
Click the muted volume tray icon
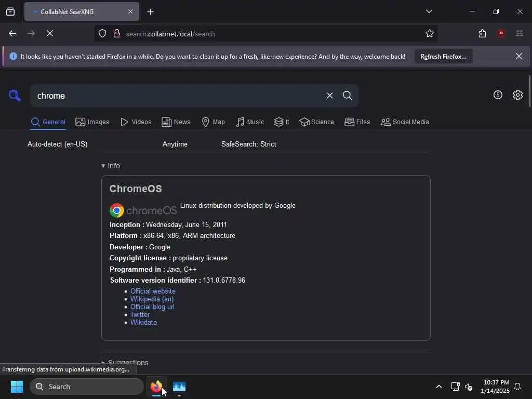469,387
